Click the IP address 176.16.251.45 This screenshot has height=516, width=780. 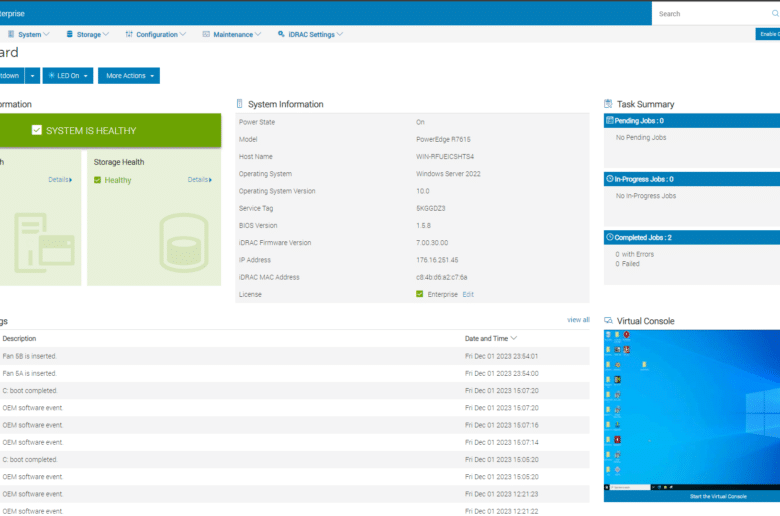pos(437,260)
